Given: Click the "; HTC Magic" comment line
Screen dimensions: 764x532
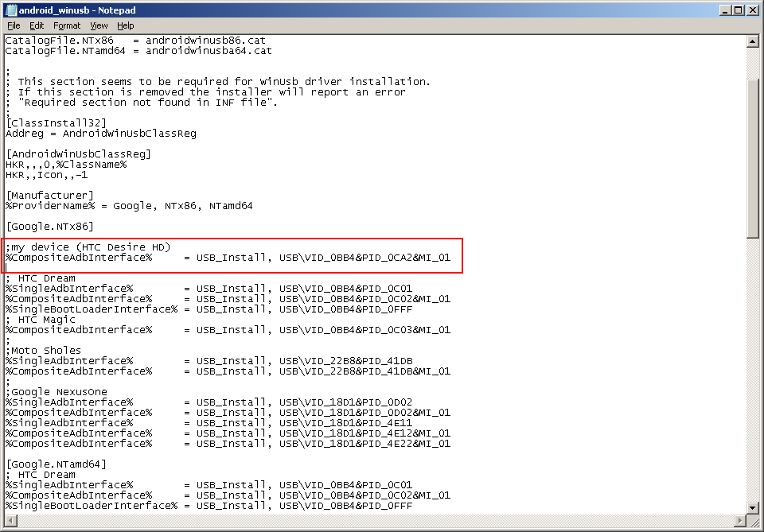Looking at the screenshot, I should [41, 320].
